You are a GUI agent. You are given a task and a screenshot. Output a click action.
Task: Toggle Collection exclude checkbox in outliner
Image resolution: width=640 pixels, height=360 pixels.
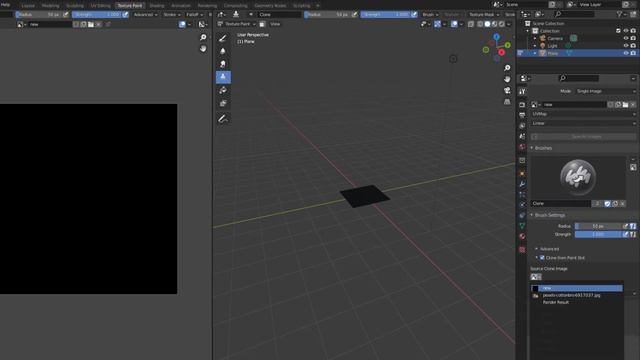pos(618,31)
